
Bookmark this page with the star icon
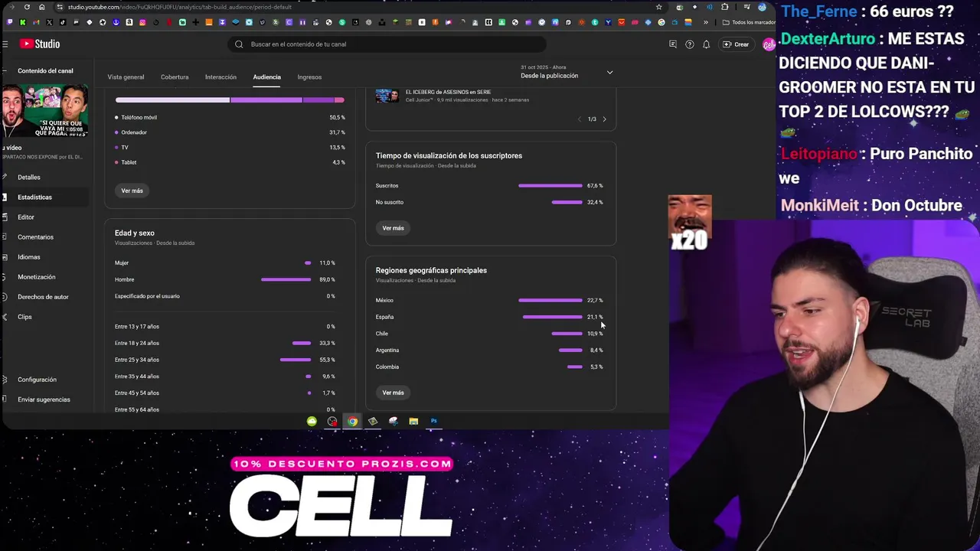point(658,7)
